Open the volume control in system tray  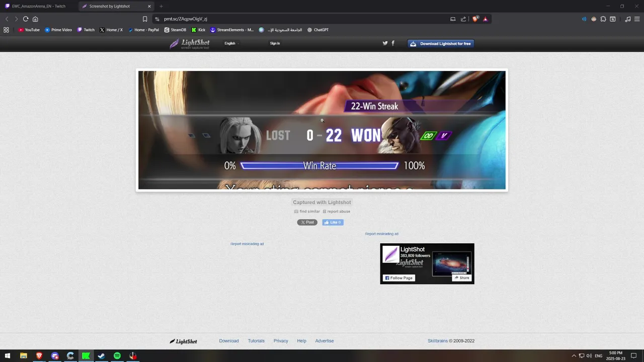[589, 356]
